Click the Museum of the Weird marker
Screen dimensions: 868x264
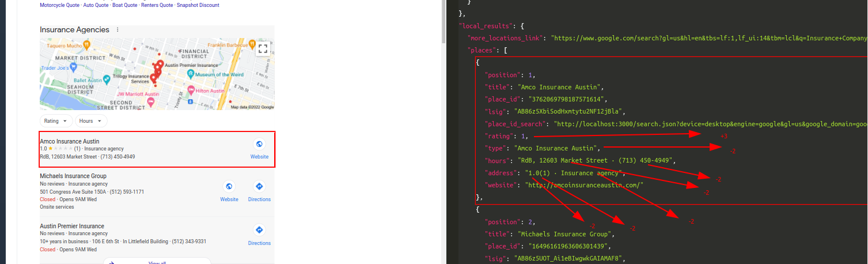tap(192, 74)
